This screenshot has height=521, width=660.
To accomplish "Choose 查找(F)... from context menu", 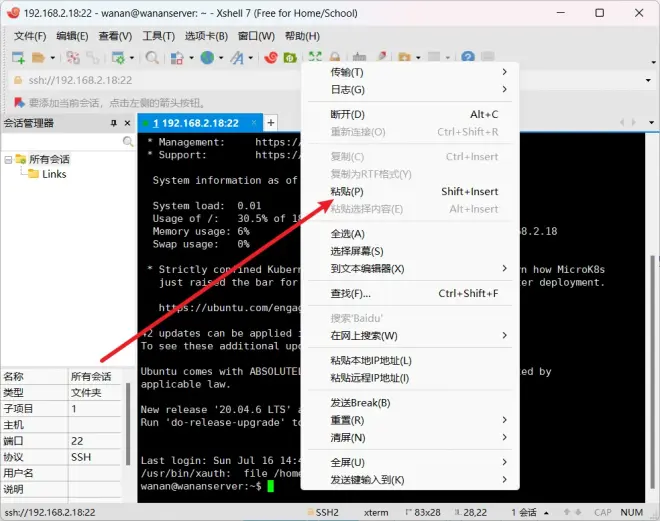I will click(x=410, y=293).
